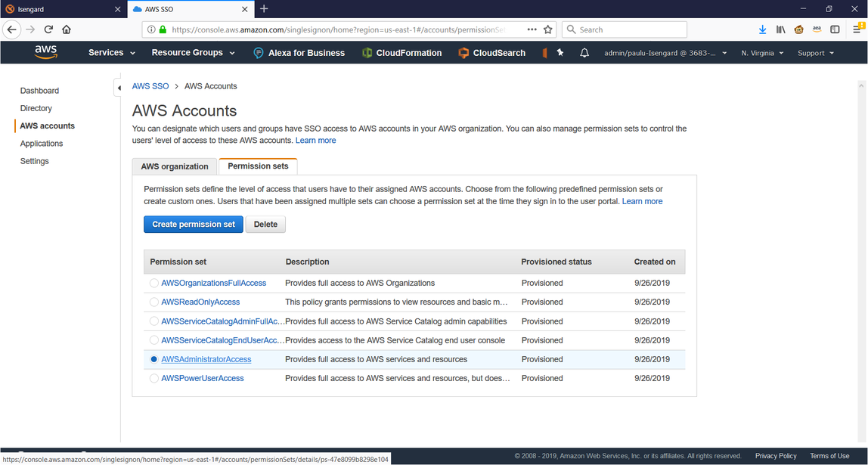Click the monkey extension icon
This screenshot has width=868, height=465.
798,29
